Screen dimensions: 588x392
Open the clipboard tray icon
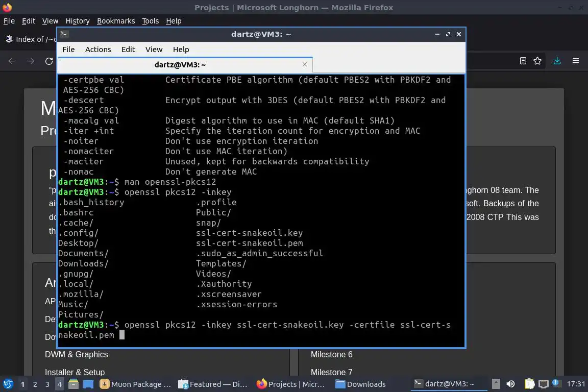[x=529, y=384]
